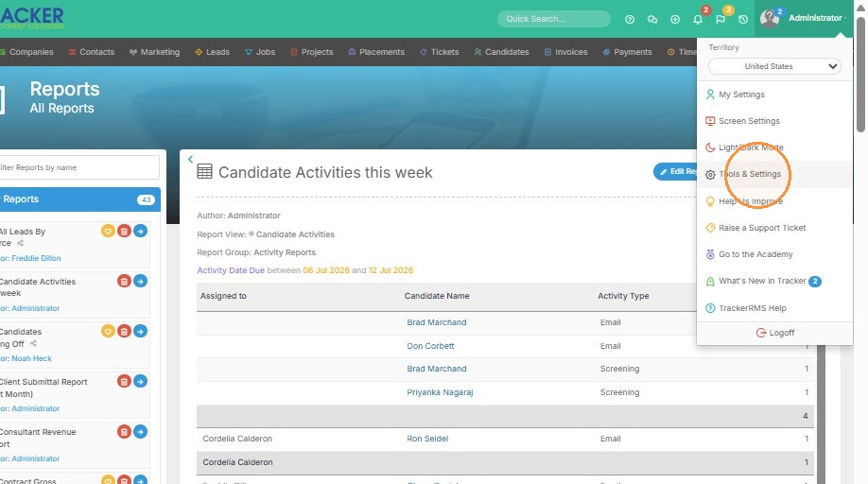Click the flag icon in header

pos(720,19)
